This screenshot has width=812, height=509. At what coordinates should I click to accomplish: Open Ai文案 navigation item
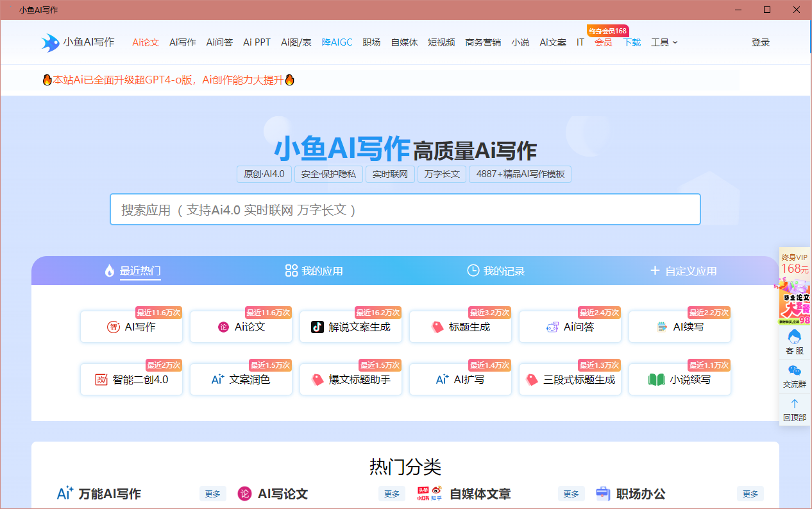(553, 42)
